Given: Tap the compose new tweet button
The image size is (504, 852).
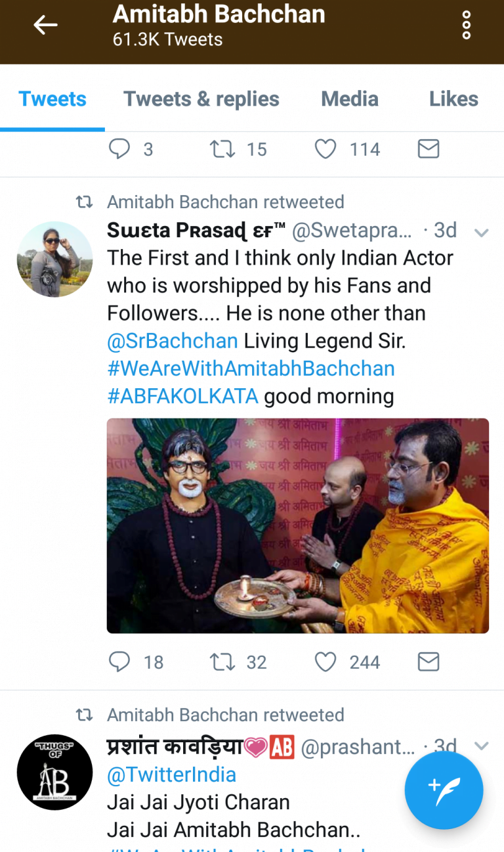Looking at the screenshot, I should 444,790.
